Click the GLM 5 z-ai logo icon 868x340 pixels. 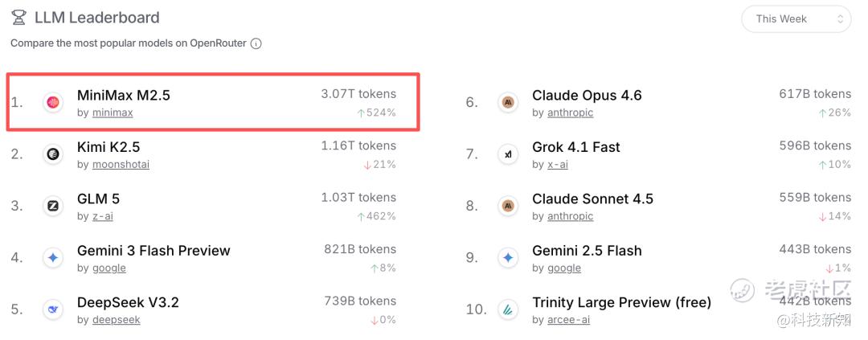pos(53,206)
